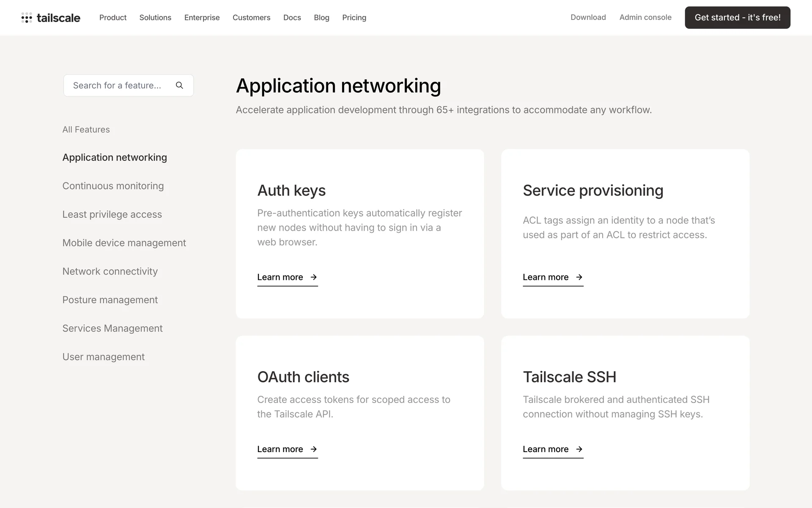
Task: Open the Customers nav menu
Action: pos(251,18)
